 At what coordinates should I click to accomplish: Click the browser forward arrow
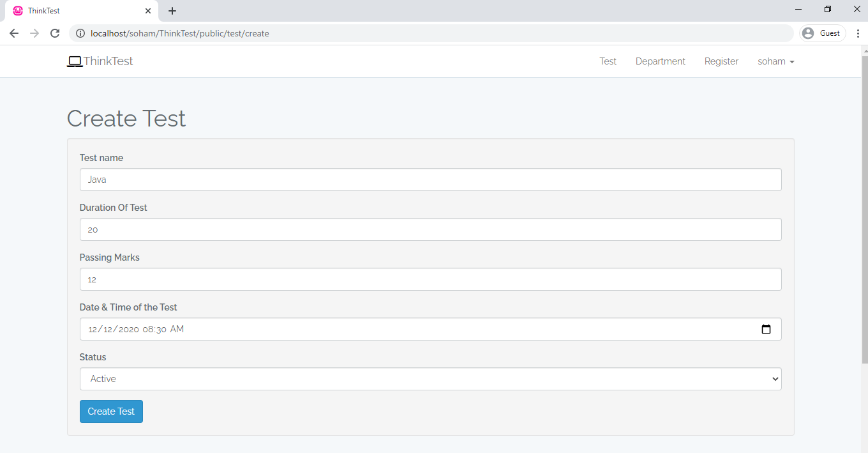(x=34, y=33)
